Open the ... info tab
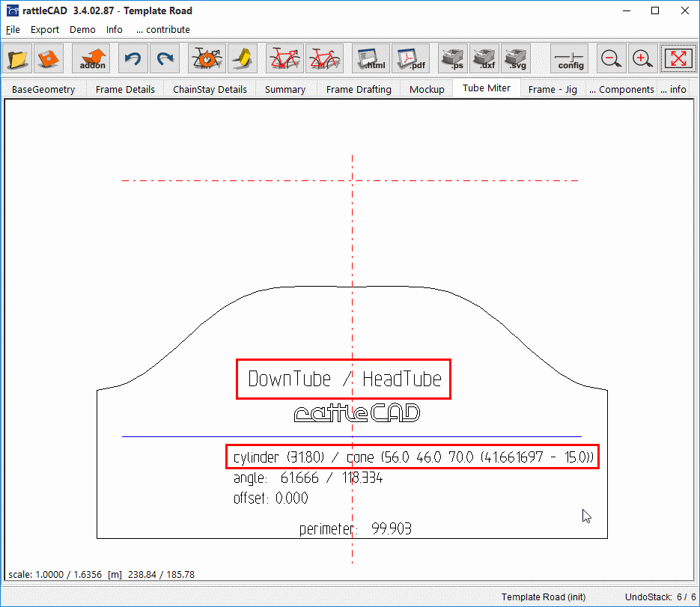700x607 pixels. (673, 89)
